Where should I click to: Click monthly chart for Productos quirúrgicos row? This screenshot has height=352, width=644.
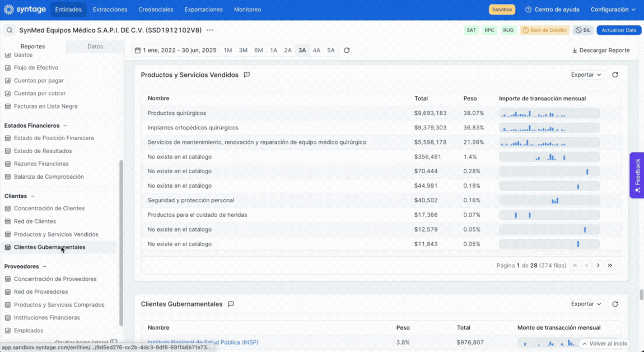tap(549, 113)
